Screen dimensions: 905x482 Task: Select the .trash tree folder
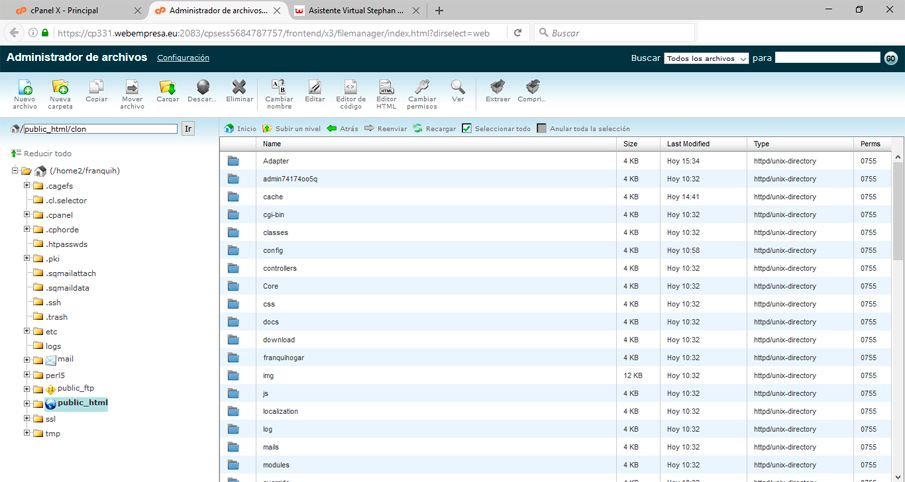(57, 317)
